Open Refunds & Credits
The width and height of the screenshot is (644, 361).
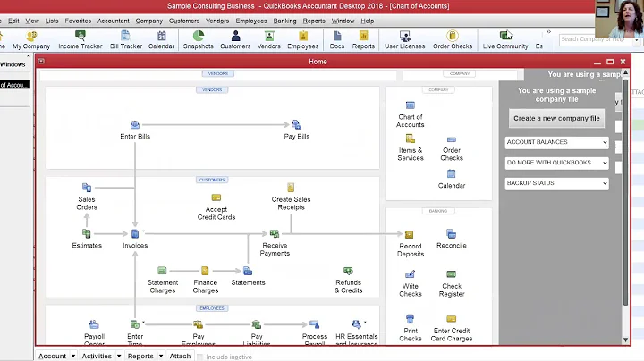click(x=348, y=281)
